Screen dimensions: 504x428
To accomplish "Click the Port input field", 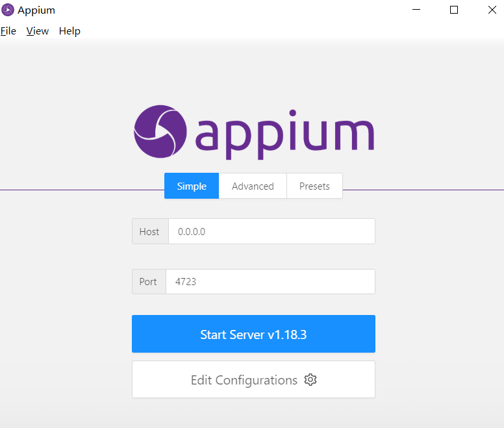I will click(x=270, y=281).
